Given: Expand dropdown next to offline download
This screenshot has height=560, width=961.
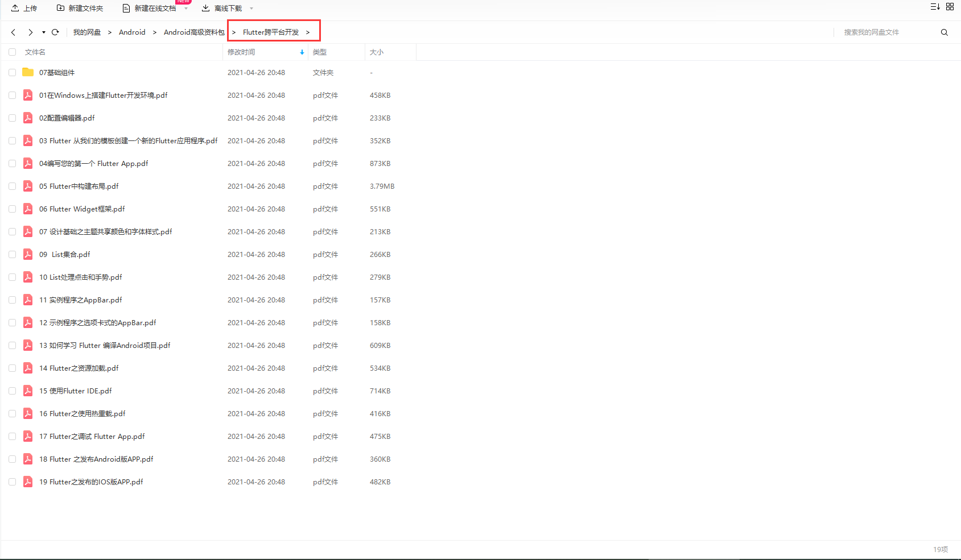Looking at the screenshot, I should (x=251, y=9).
